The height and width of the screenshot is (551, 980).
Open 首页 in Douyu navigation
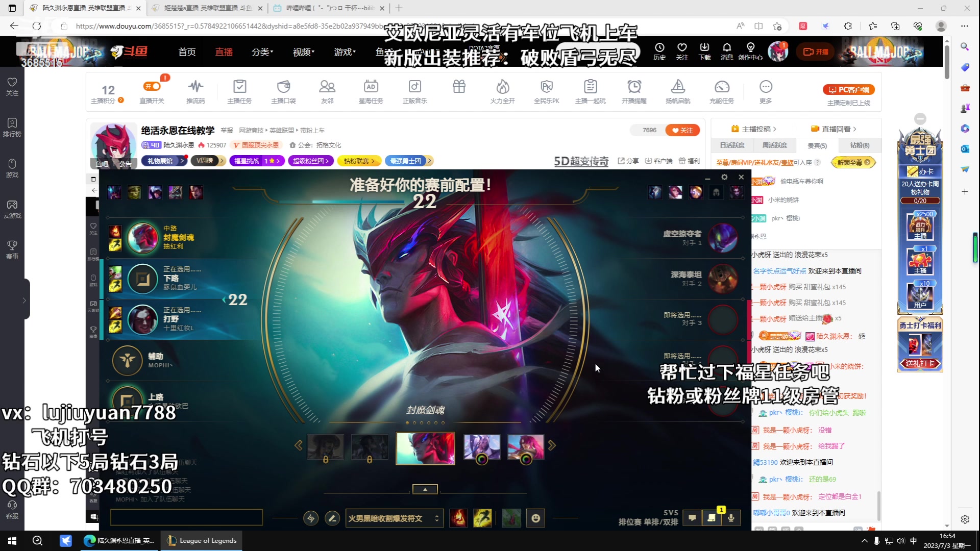click(187, 52)
